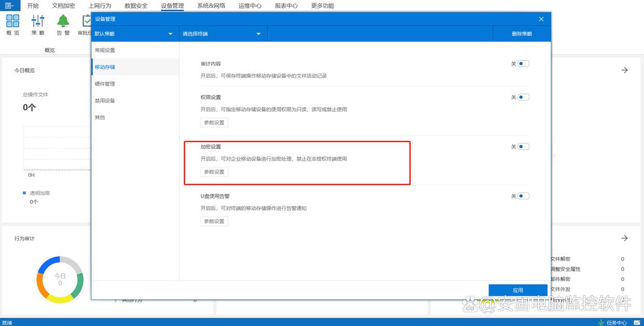The height and width of the screenshot is (326, 644).
Task: Open 任务中心 download icon in status bar
Action: (x=601, y=322)
